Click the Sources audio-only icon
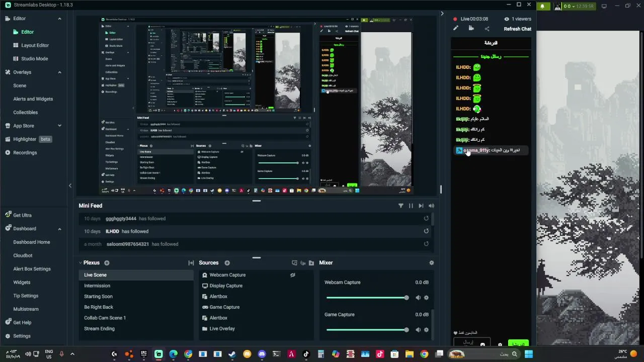This screenshot has width=644, height=362. pos(303,263)
